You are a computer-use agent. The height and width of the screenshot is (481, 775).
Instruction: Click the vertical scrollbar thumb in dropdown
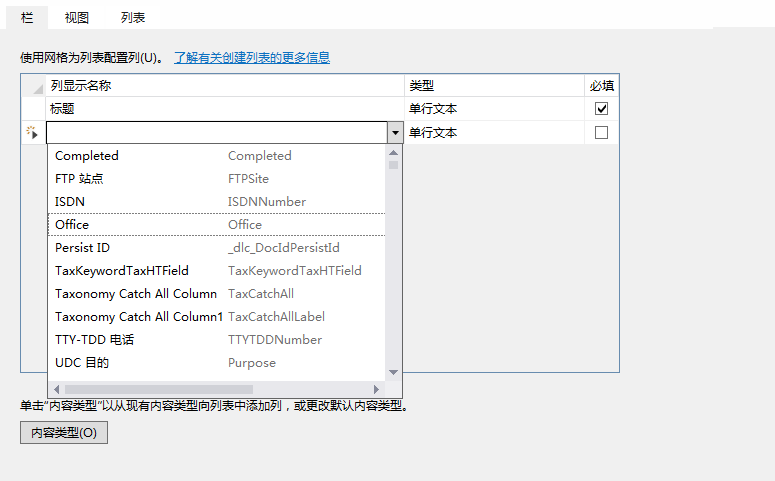click(x=393, y=165)
